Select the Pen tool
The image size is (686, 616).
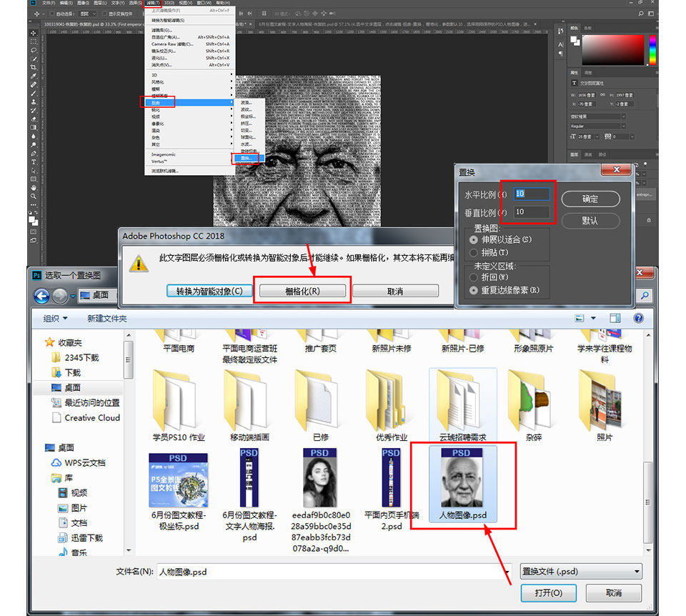(34, 153)
